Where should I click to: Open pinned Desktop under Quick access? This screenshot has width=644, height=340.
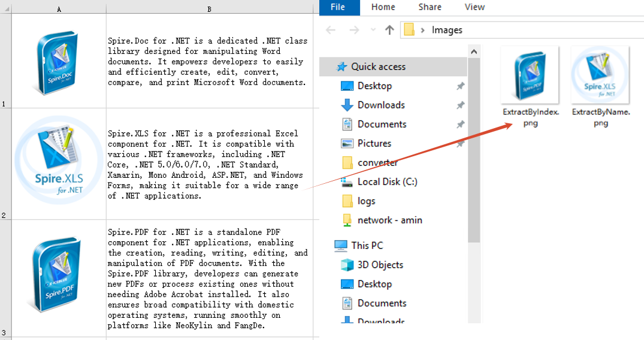[374, 86]
